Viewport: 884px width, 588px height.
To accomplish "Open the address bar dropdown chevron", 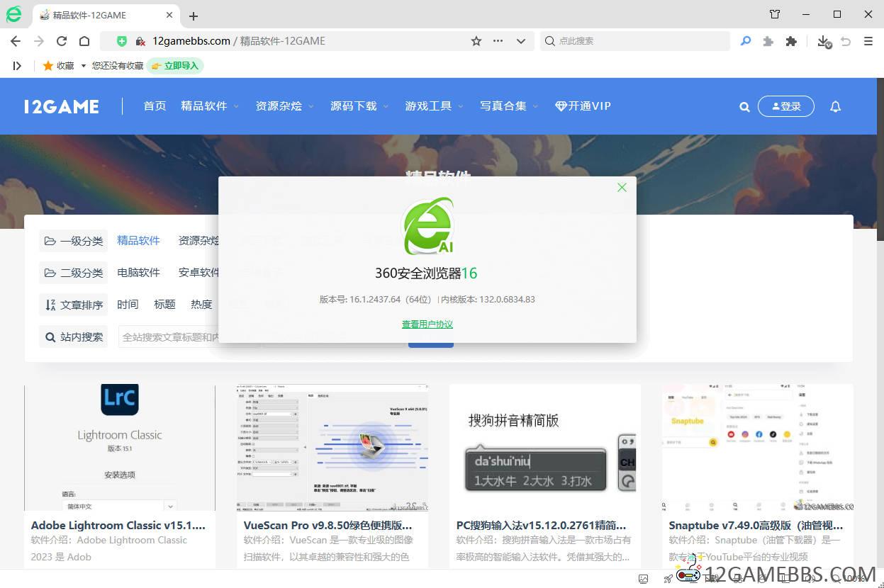I will [x=520, y=41].
